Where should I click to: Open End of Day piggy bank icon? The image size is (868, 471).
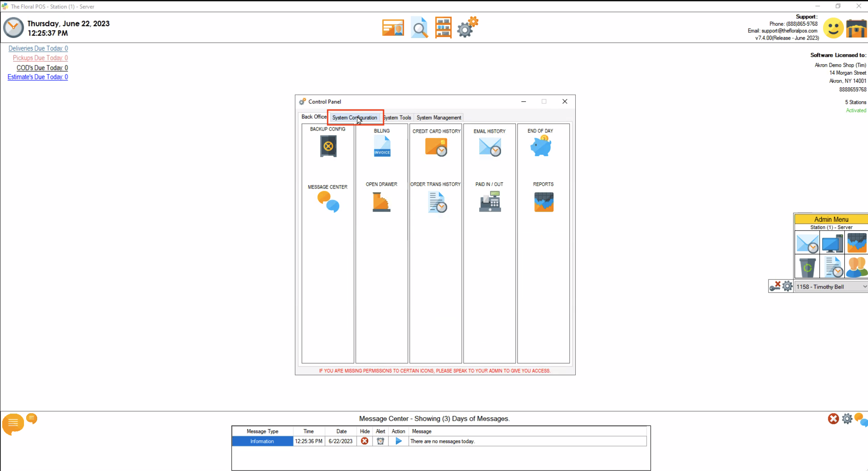click(541, 146)
